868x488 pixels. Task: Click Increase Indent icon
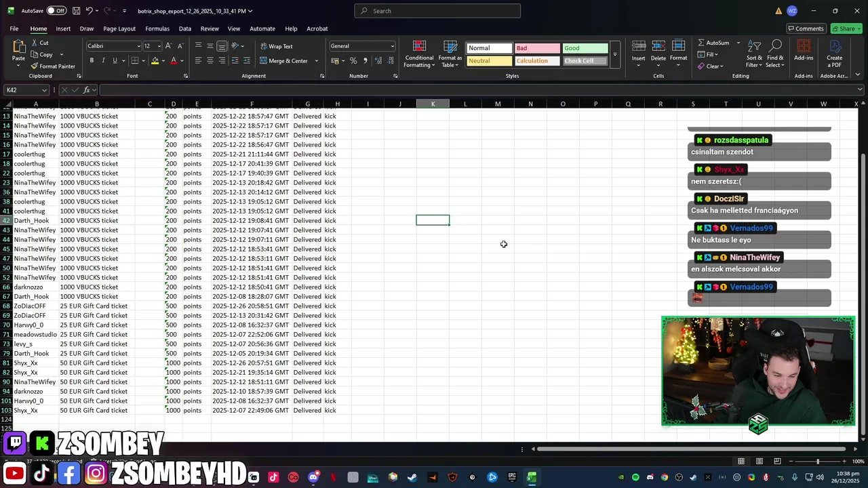coord(246,61)
